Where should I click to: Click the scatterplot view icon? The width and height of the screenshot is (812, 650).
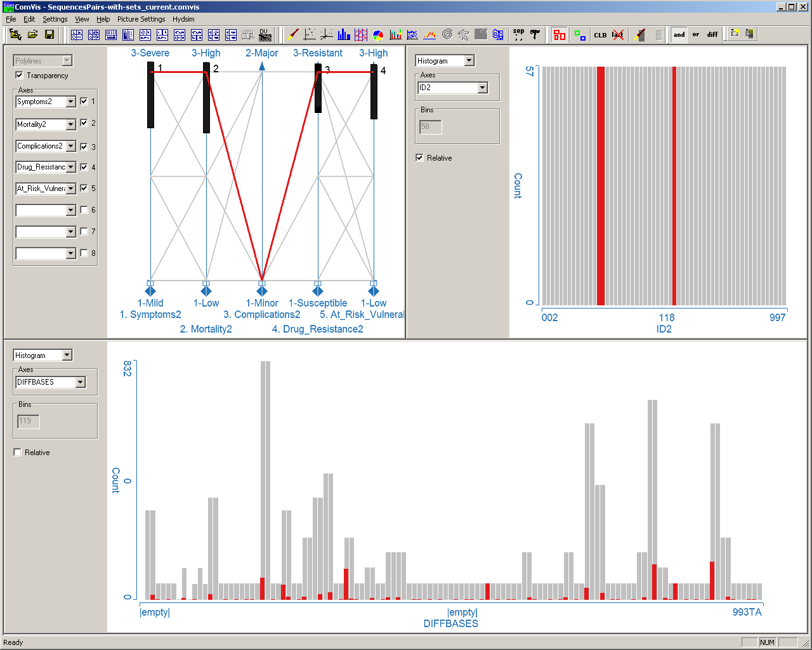coord(310,34)
